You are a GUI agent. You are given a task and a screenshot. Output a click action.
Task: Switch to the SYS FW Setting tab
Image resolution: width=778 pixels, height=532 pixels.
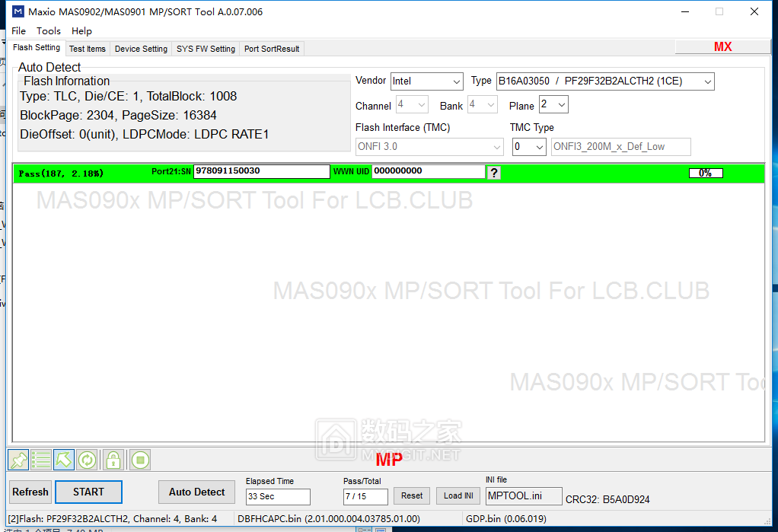[206, 49]
